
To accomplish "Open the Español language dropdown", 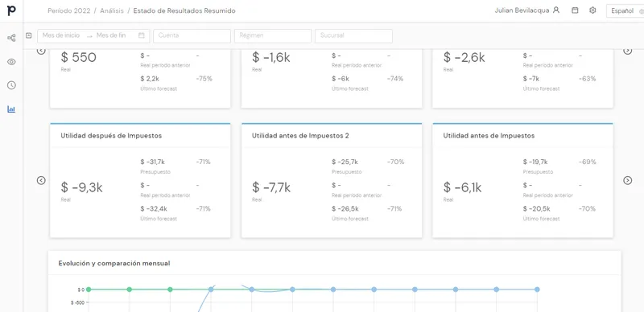I will pos(625,11).
